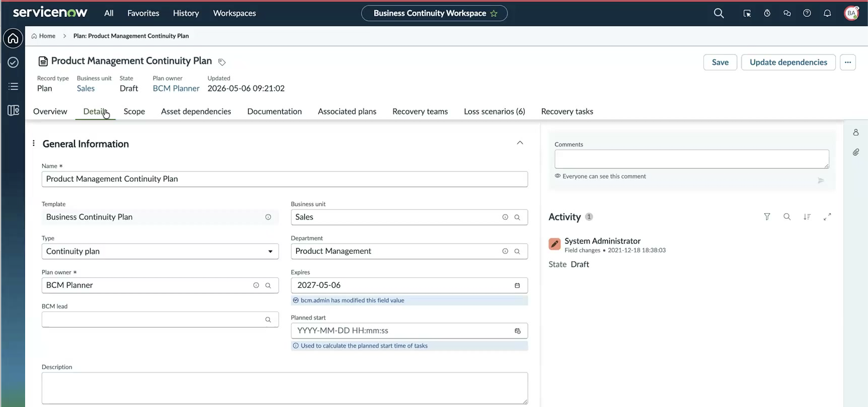Open the attachments paperclip icon
The image size is (868, 407).
[x=855, y=152]
